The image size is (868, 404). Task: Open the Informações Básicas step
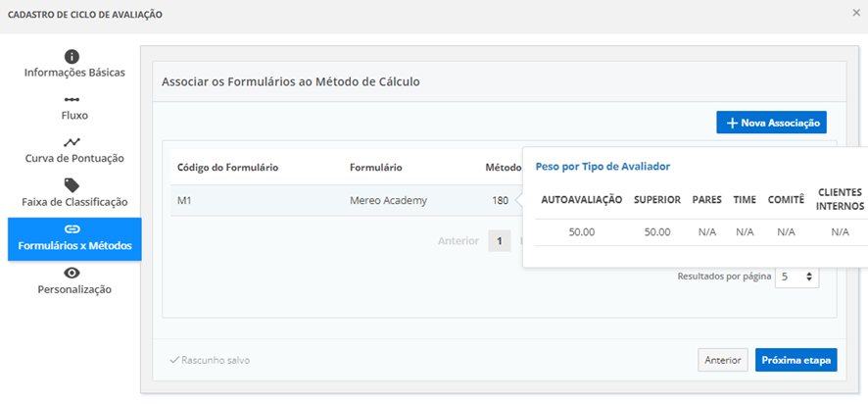tap(74, 73)
